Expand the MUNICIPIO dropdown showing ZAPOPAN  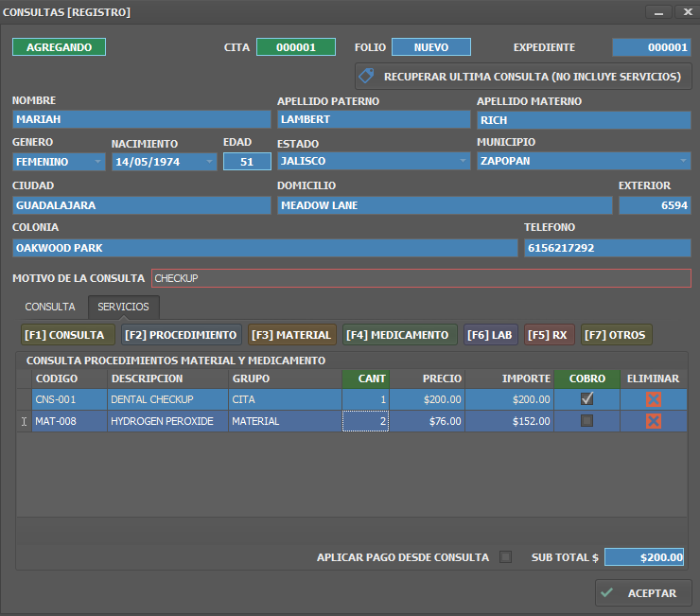(x=683, y=162)
